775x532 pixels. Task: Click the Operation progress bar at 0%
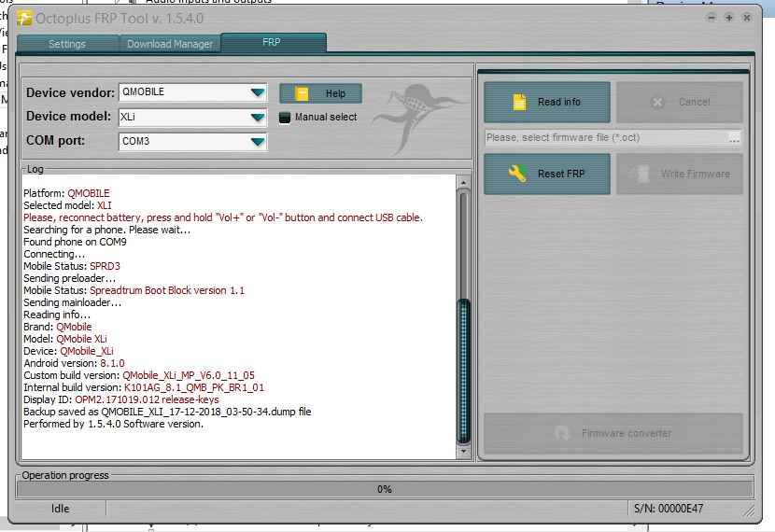pos(385,489)
